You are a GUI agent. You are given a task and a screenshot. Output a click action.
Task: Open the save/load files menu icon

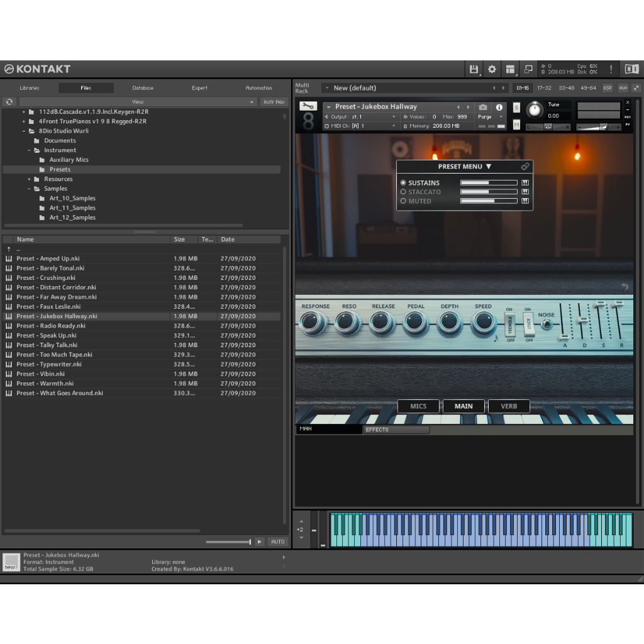(474, 69)
